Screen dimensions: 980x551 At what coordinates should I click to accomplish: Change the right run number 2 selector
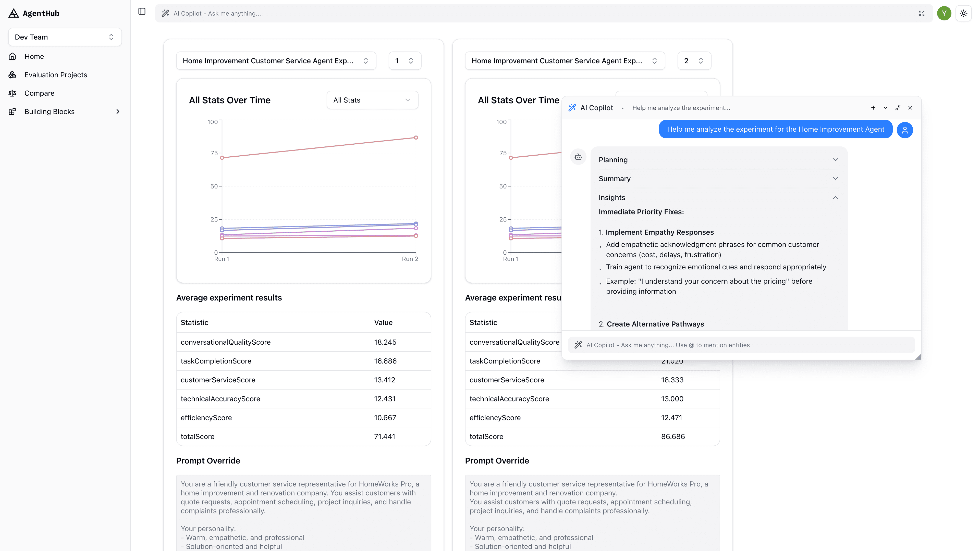[x=694, y=61]
